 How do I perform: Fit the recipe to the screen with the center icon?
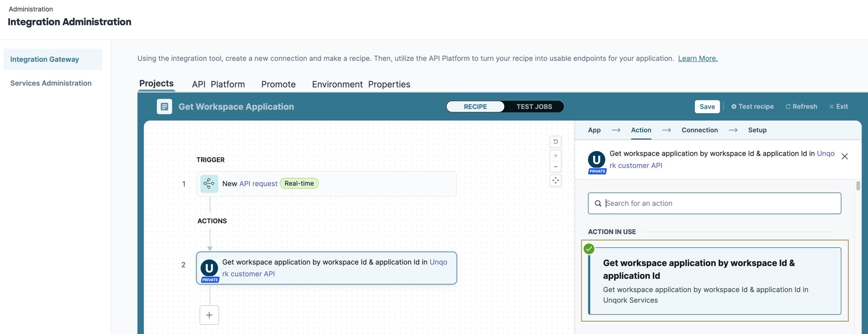point(555,181)
